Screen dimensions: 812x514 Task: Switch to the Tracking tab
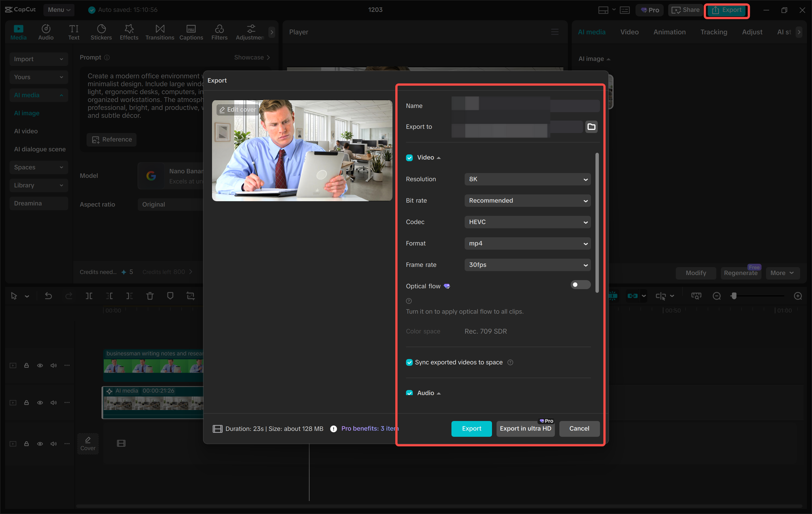coord(714,32)
